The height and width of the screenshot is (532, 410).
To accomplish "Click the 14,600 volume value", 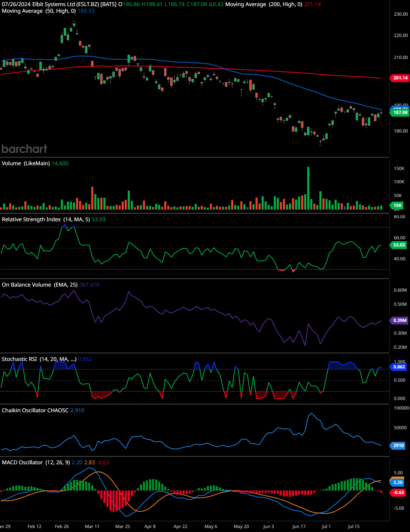I will pyautogui.click(x=60, y=163).
